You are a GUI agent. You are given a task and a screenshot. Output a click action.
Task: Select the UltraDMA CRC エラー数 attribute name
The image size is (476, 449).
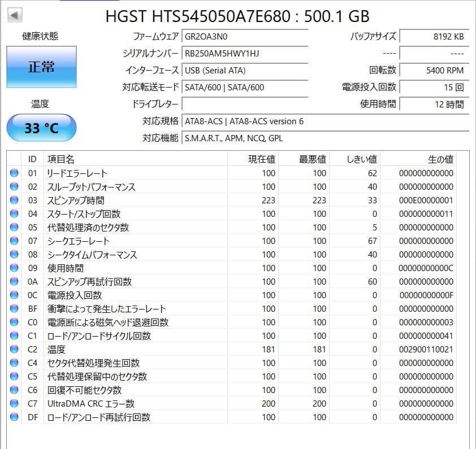pyautogui.click(x=91, y=403)
